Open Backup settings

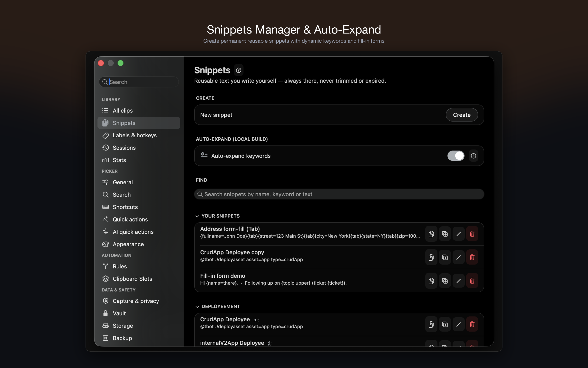pyautogui.click(x=139, y=338)
